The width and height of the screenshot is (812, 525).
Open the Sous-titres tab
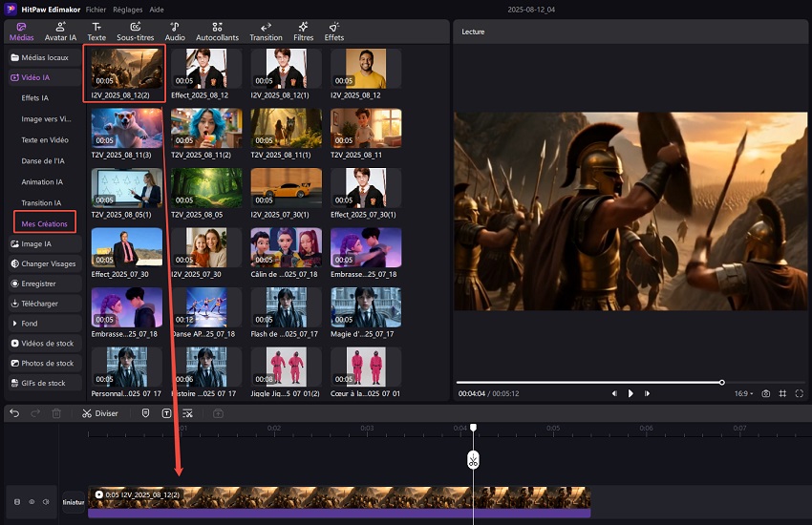click(135, 31)
